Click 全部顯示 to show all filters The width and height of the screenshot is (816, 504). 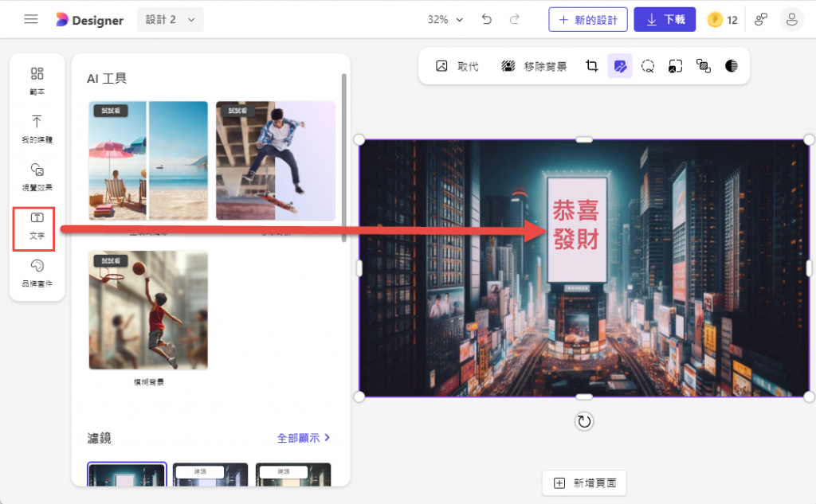(304, 438)
